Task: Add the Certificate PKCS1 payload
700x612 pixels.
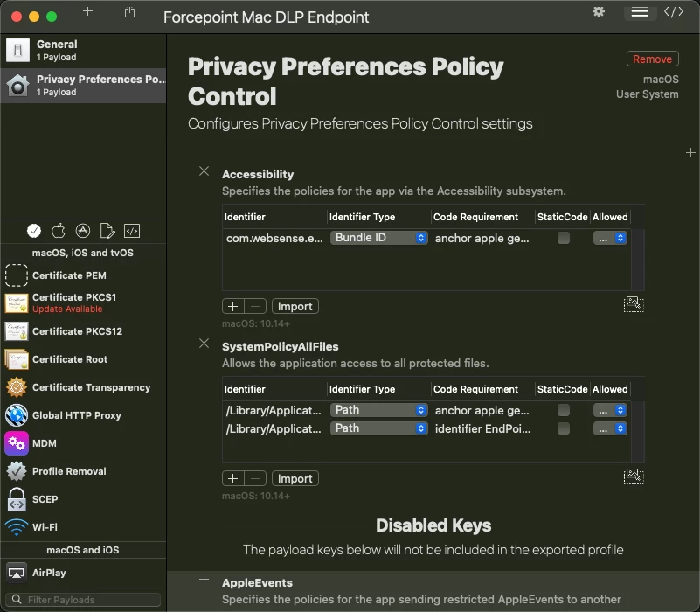Action: (x=83, y=303)
